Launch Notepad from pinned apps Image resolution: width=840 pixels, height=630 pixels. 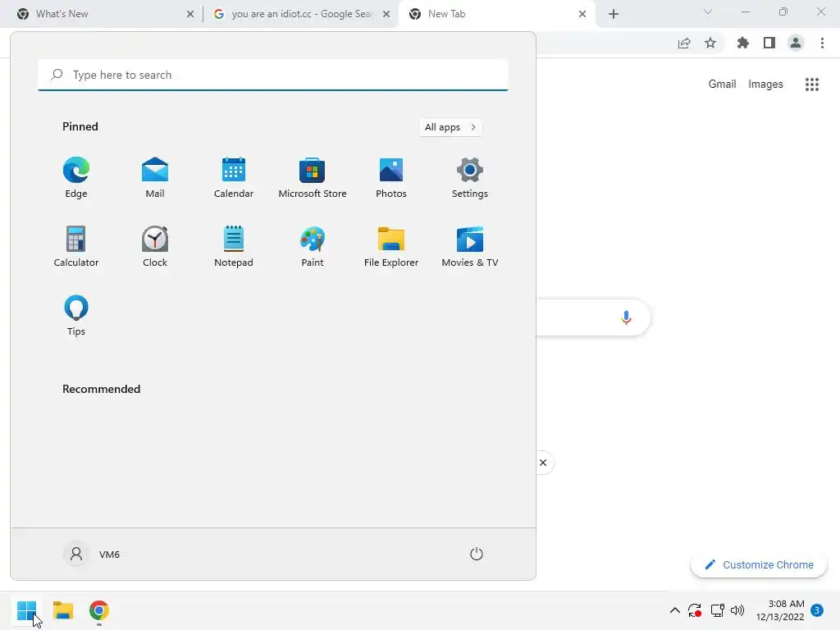(234, 246)
